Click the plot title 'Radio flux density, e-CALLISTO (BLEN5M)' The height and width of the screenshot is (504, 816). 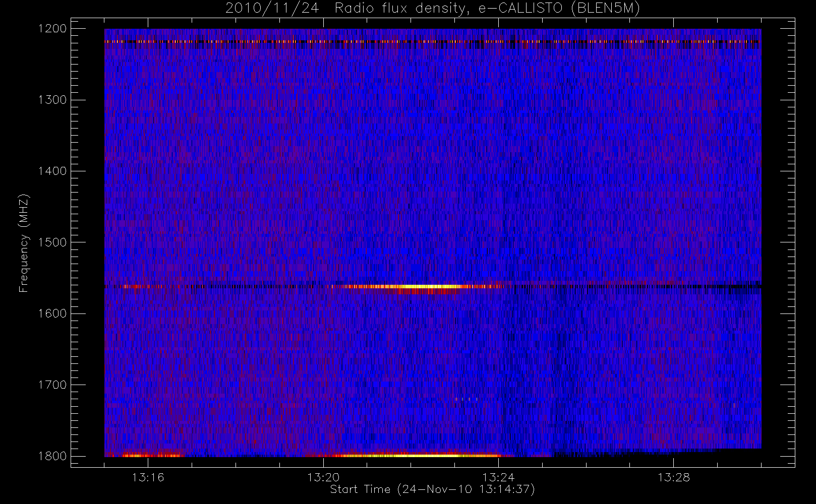coord(487,9)
